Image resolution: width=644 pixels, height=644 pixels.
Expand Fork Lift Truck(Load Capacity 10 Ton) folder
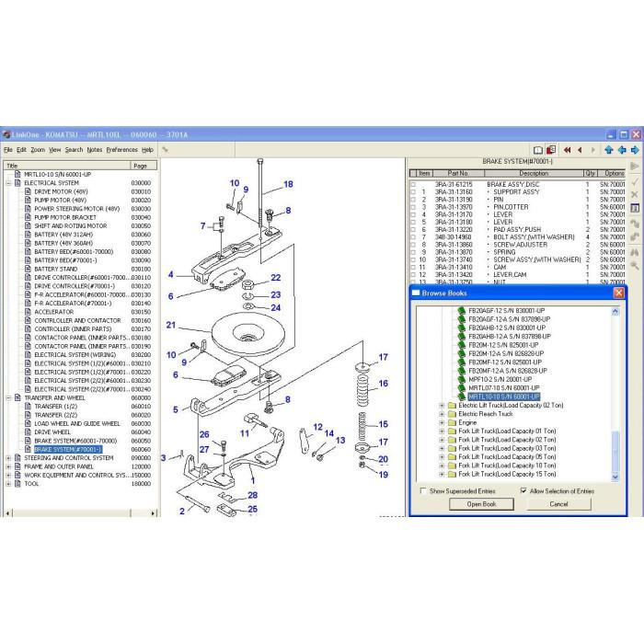(442, 466)
